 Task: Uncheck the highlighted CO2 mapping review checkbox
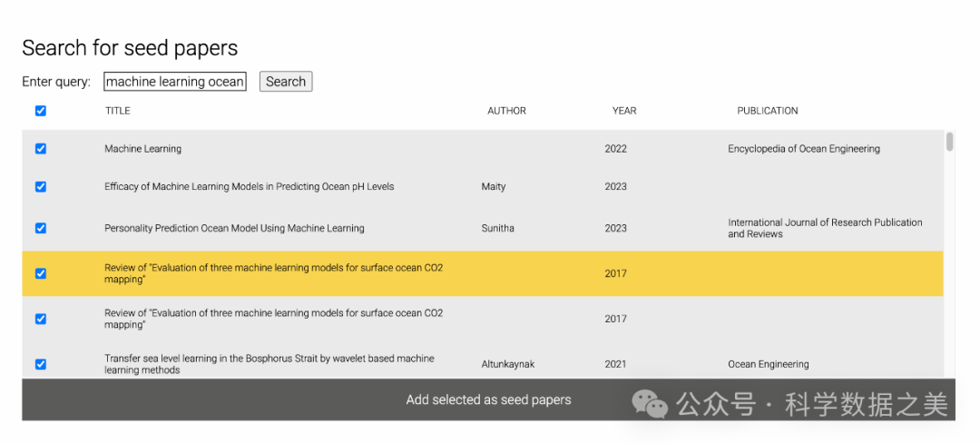[40, 273]
